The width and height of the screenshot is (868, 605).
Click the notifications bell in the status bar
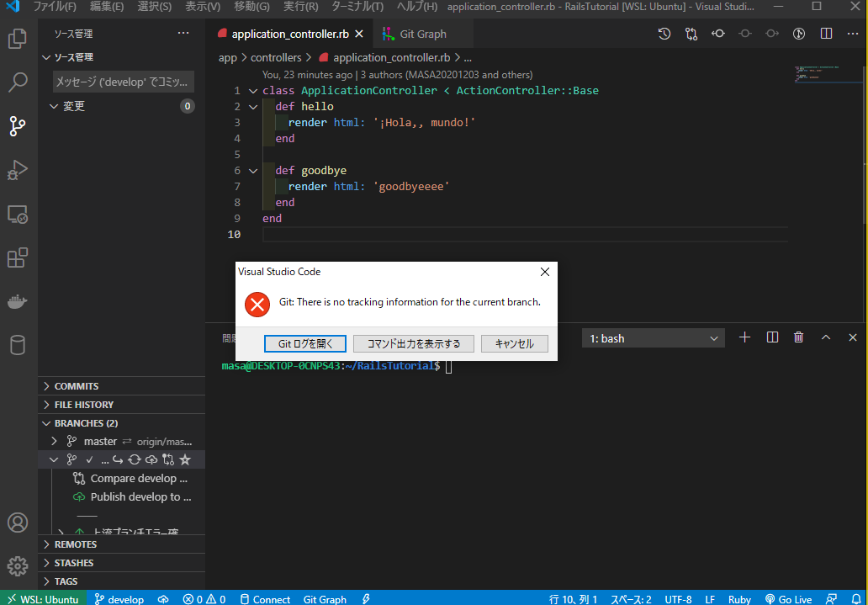point(856,599)
